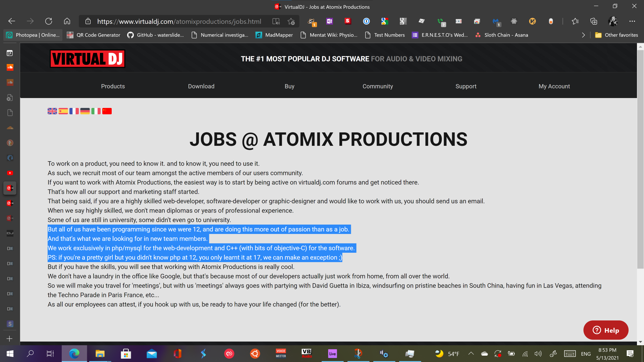
Task: Switch page language to French flag
Action: point(74,111)
